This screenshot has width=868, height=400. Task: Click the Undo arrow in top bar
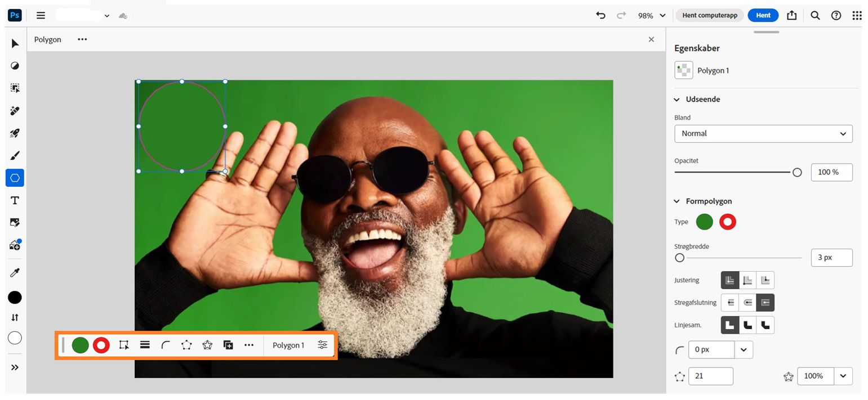[x=600, y=15]
